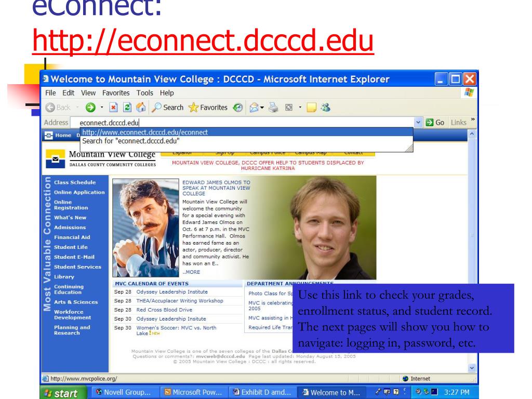
Task: Click the Mail envelope icon
Action: pyautogui.click(x=254, y=108)
